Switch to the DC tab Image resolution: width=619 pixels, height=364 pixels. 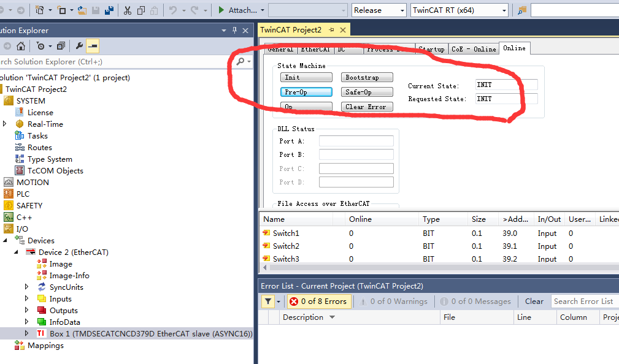[x=348, y=49]
